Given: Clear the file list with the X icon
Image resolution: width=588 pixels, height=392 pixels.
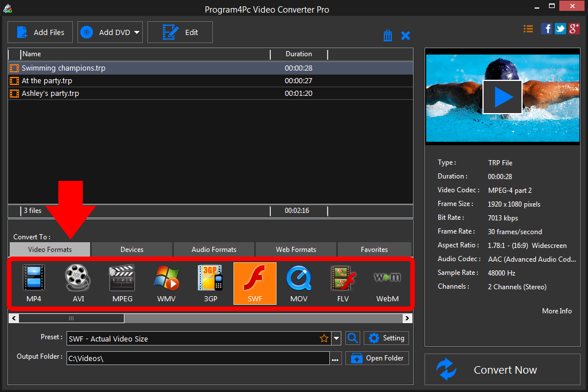Looking at the screenshot, I should pos(406,35).
